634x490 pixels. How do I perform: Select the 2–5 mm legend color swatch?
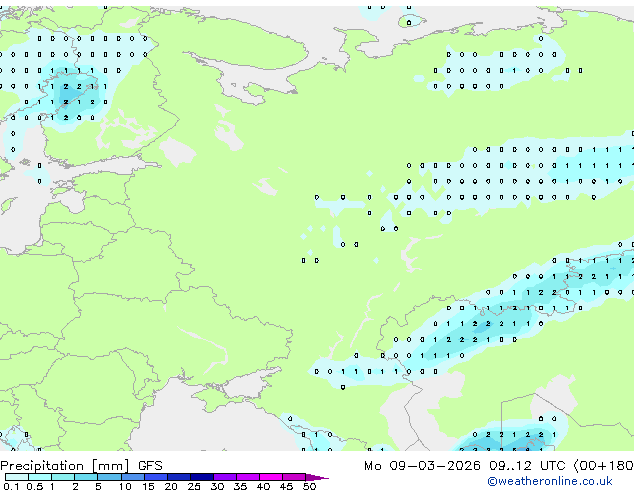[86, 477]
